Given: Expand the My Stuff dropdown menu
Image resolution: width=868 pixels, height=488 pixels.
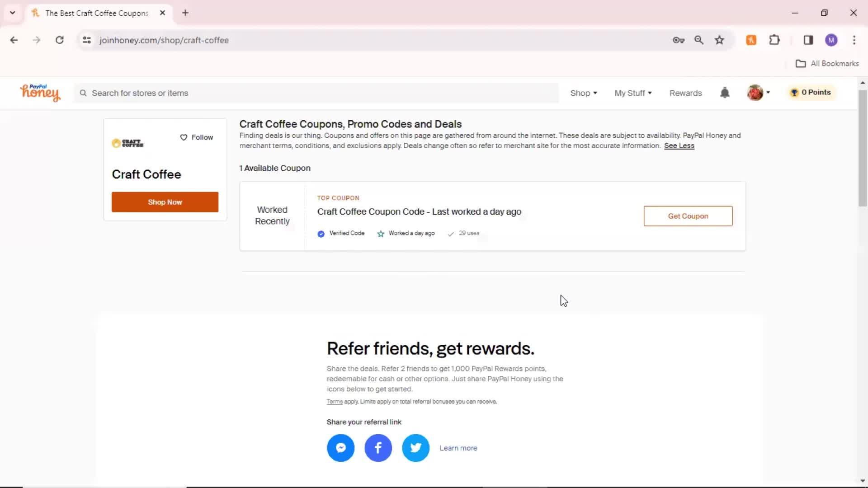Looking at the screenshot, I should coord(633,93).
